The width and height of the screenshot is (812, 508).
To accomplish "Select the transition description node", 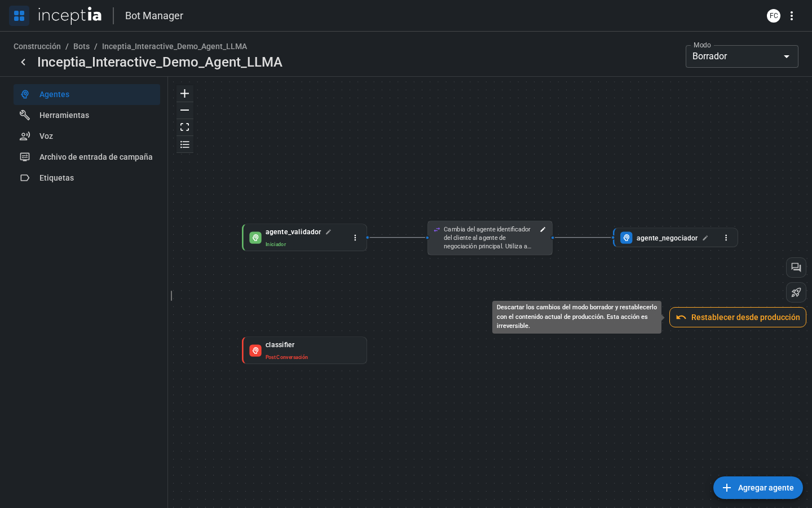I will tap(490, 238).
